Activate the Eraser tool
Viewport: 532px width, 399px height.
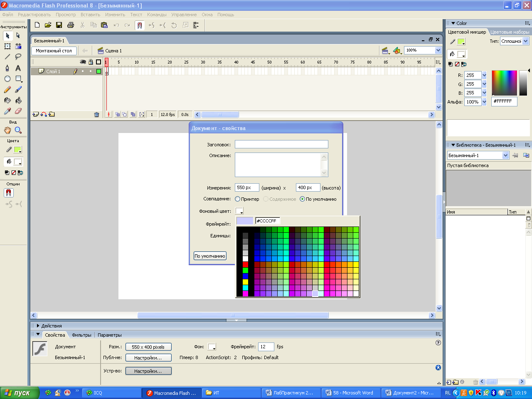(18, 111)
